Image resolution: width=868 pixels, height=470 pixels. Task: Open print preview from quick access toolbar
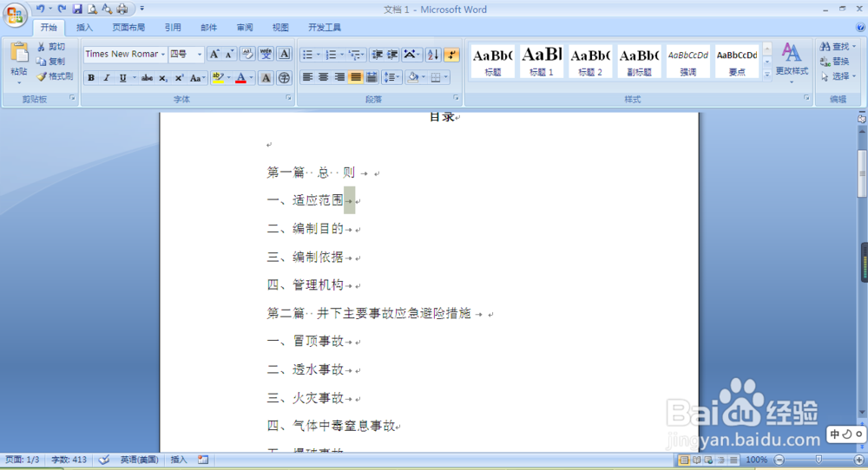point(92,9)
